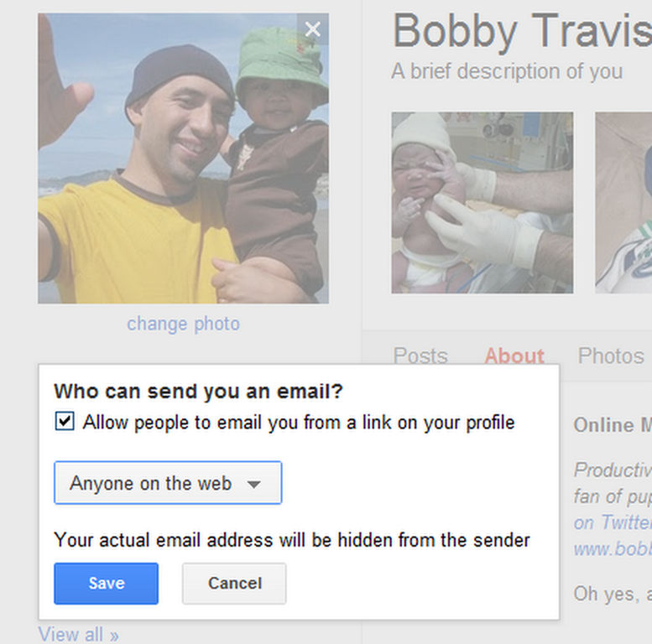Screen dimensions: 652x644
Task: Uncheck the allow people to email you checkbox
Action: pos(64,422)
